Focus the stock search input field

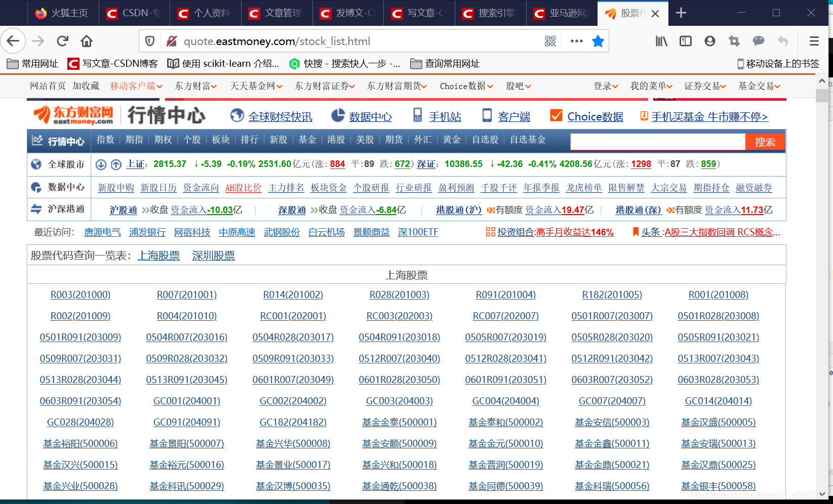click(x=658, y=142)
